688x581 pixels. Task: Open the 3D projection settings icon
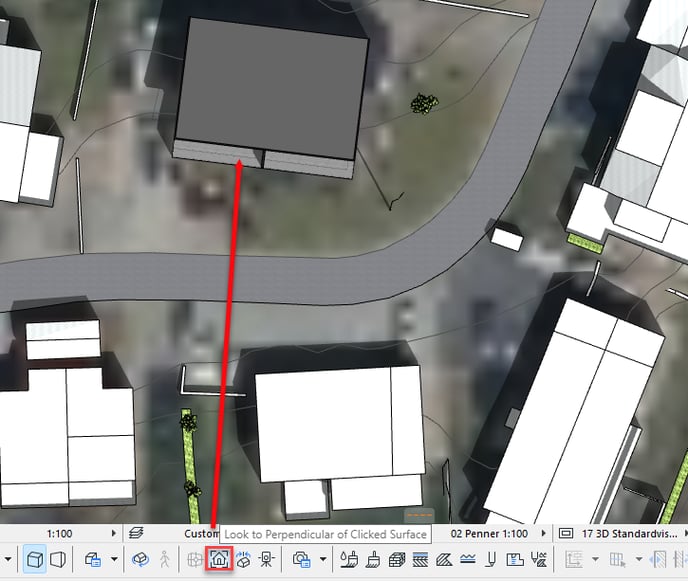pos(93,559)
